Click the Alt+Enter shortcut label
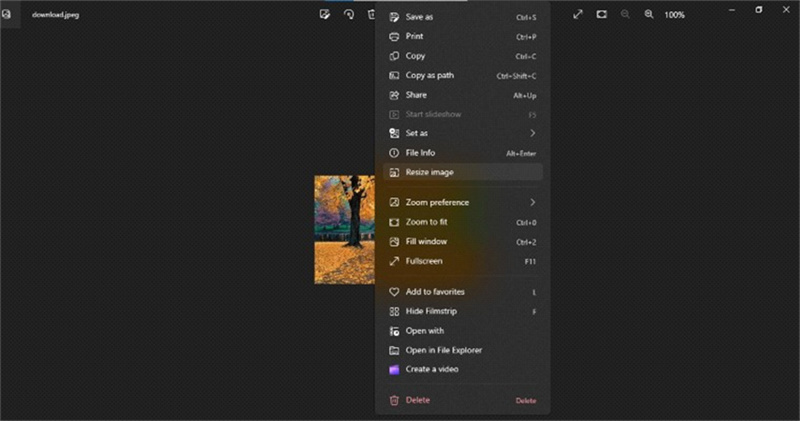 click(x=521, y=154)
